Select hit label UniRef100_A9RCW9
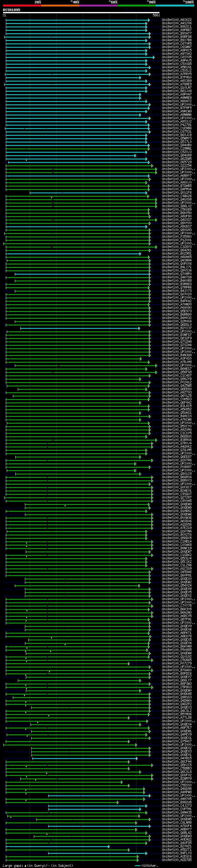This screenshot has width=197, height=868. pyautogui.click(x=177, y=111)
